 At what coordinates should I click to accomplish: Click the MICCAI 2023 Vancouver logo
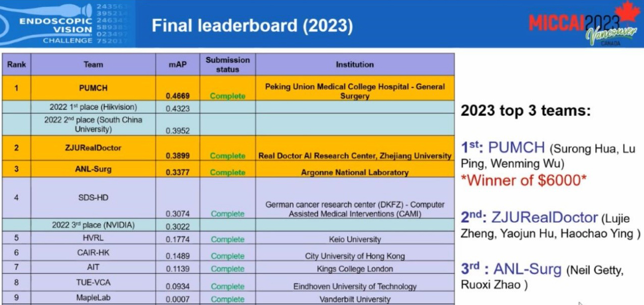tap(584, 23)
